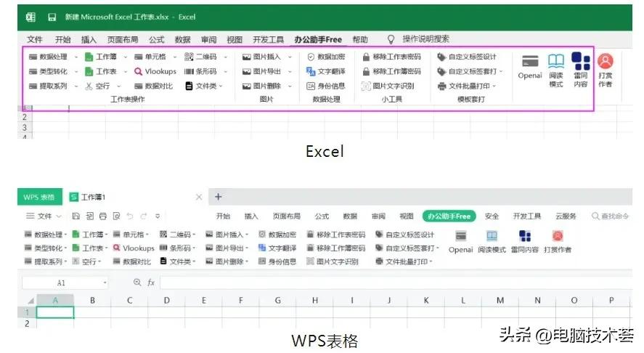Open Openai tool in WPS ribbon
The image size is (644, 353).
click(461, 242)
